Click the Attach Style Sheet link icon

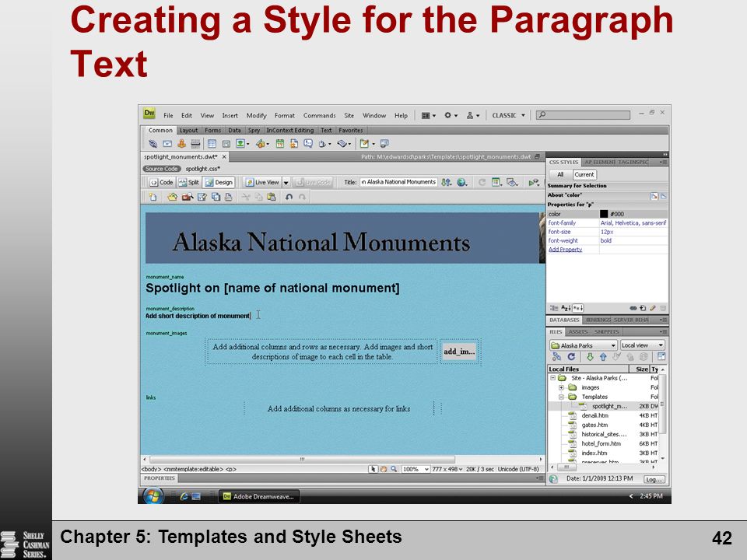point(633,308)
